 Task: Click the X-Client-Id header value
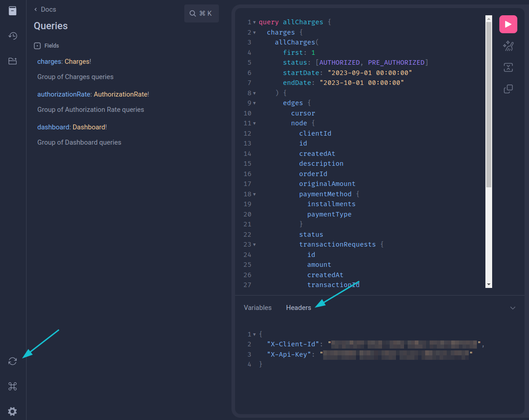405,344
